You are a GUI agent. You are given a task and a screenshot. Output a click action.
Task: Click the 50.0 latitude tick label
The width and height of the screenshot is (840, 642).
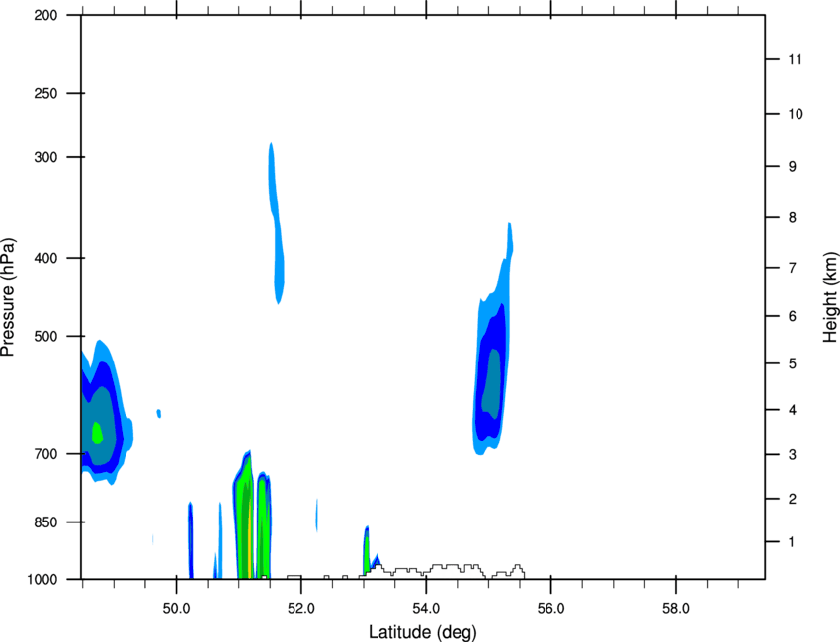pyautogui.click(x=176, y=609)
